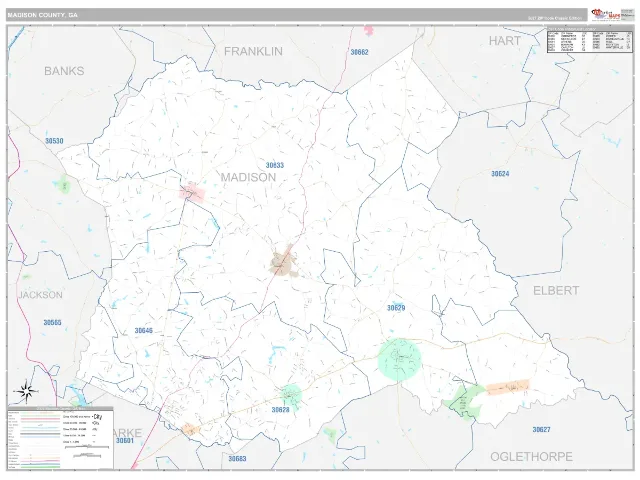Click the small green circle above 30628
The height and width of the screenshot is (480, 640).
click(x=291, y=394)
